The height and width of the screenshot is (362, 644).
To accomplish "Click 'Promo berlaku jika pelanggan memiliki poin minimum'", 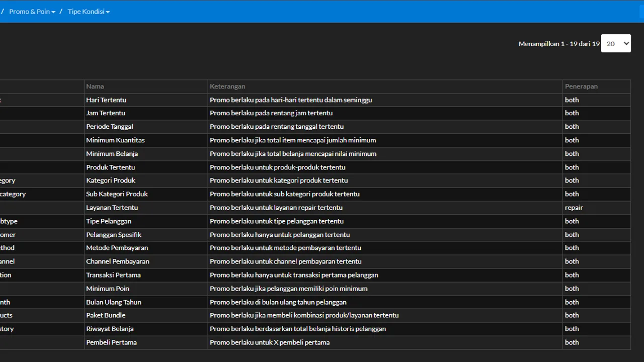I will point(289,289).
